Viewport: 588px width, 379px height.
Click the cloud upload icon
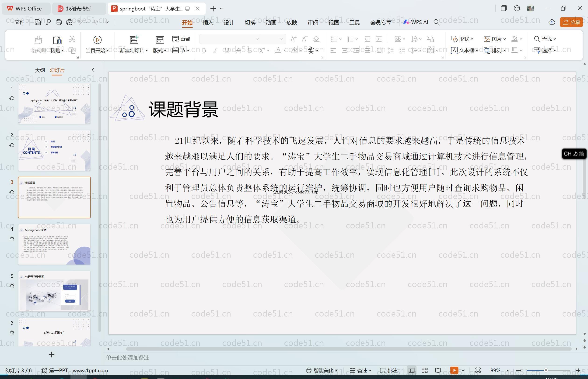[x=552, y=22]
